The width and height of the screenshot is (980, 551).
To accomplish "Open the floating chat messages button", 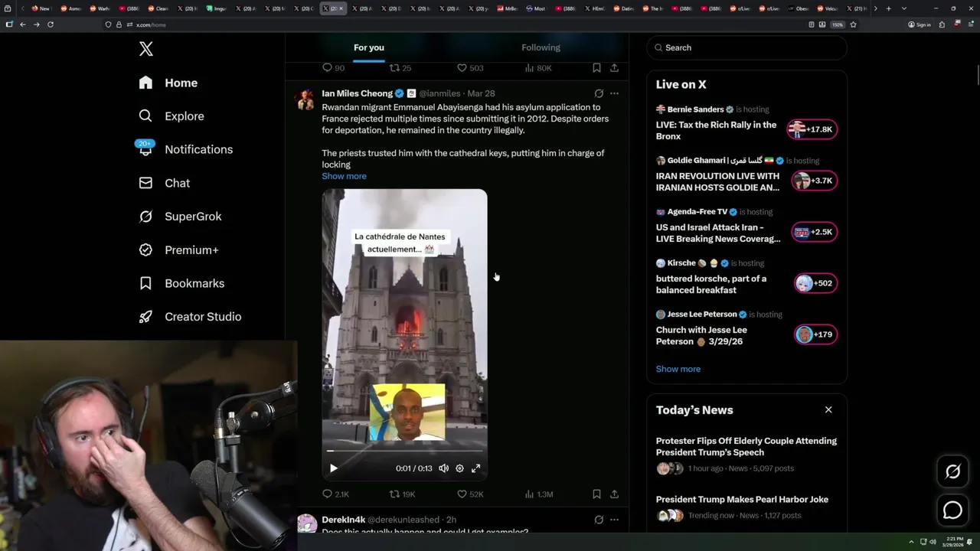I will point(952,510).
